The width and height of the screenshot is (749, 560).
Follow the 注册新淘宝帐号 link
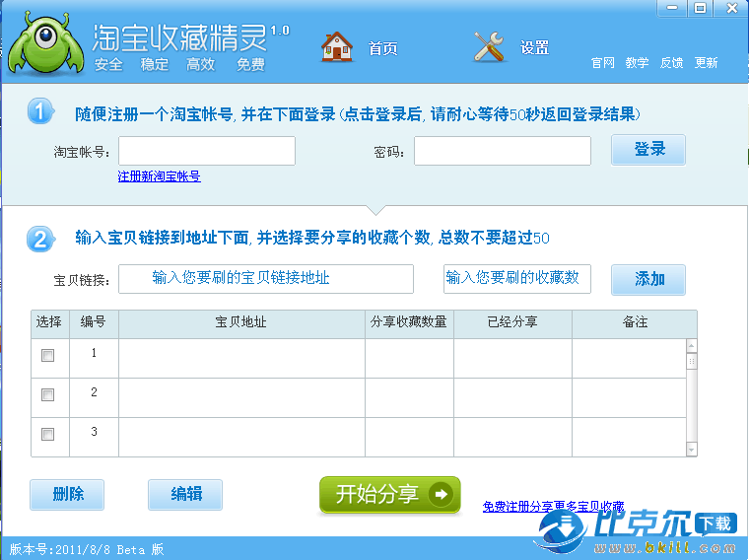159,176
